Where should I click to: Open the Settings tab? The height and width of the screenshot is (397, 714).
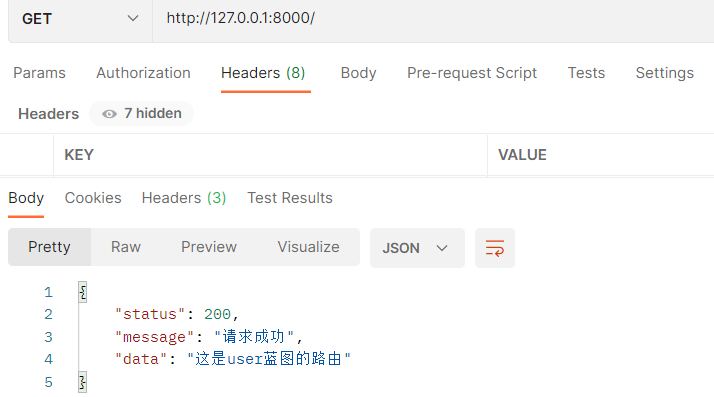(x=664, y=73)
